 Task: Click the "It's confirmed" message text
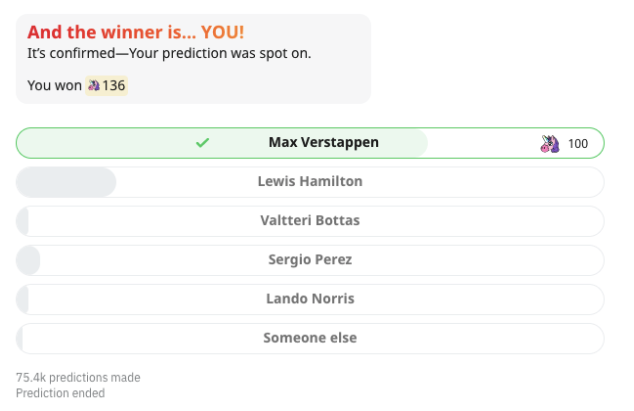coord(168,53)
